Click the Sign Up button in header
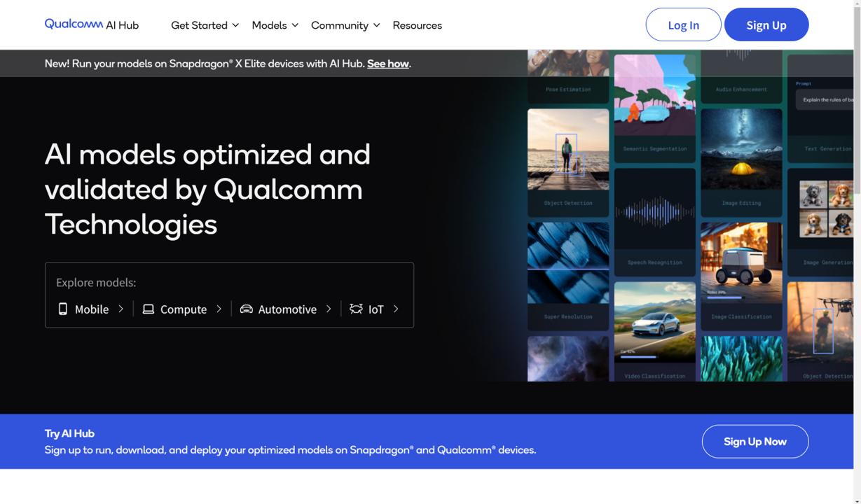The height and width of the screenshot is (504, 861). pyautogui.click(x=766, y=24)
